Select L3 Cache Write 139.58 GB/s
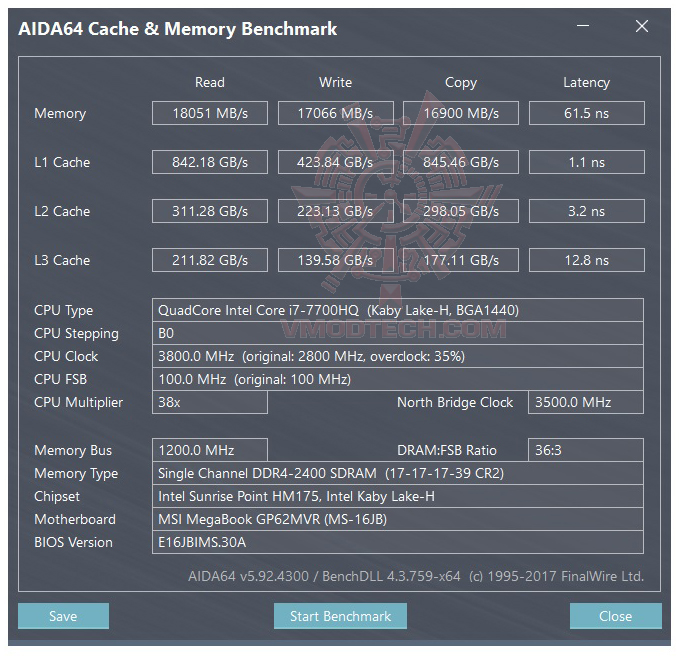The width and height of the screenshot is (684, 656). coord(335,260)
